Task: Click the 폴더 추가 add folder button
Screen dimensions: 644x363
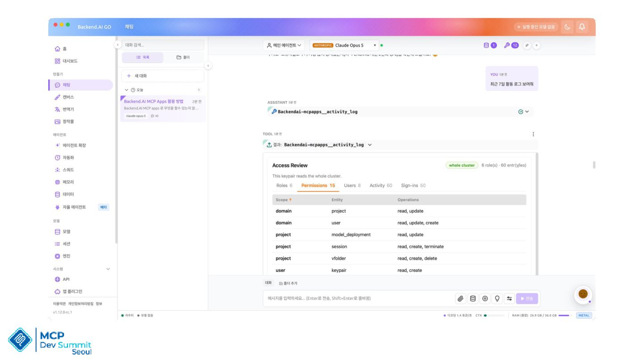Action: tap(288, 283)
